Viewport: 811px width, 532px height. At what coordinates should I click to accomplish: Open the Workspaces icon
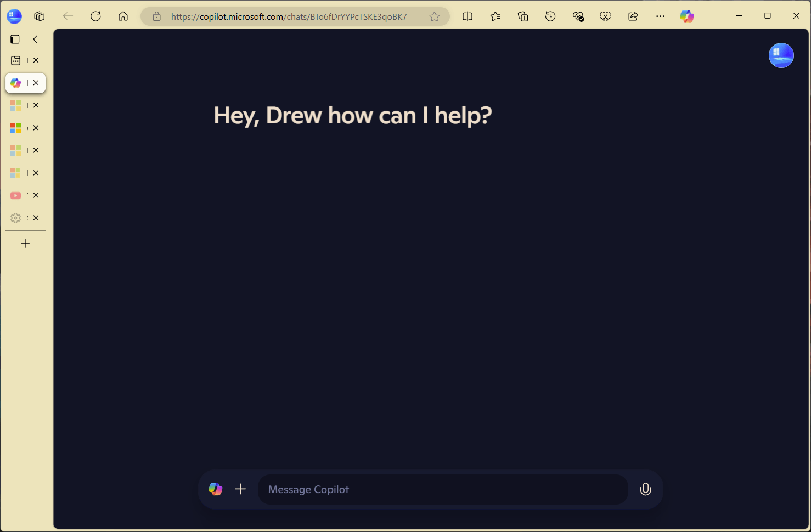[40, 16]
